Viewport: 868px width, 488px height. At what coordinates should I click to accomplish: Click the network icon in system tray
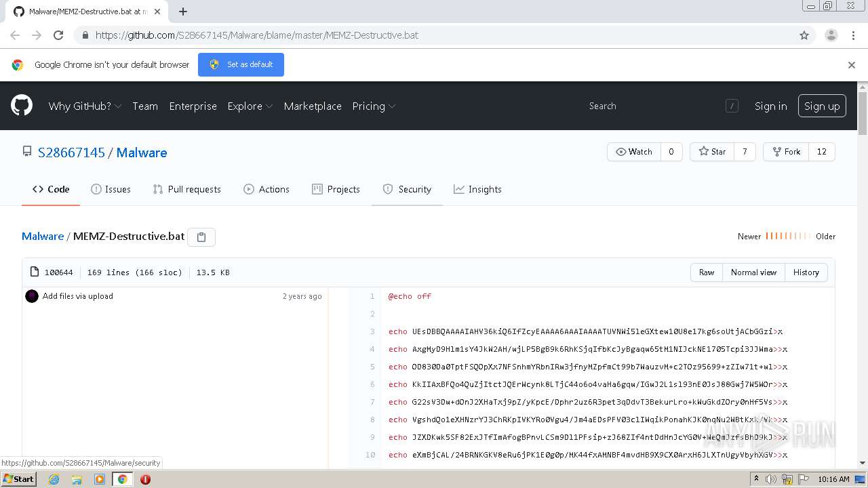(787, 479)
